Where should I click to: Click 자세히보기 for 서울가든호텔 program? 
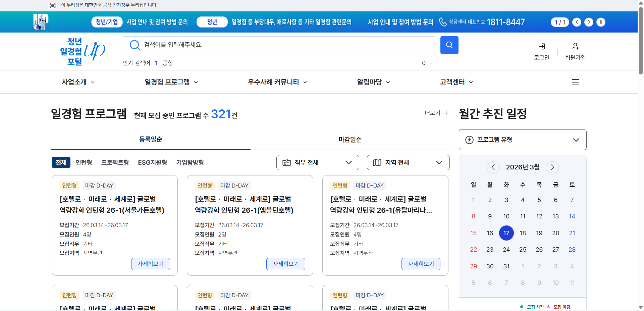pos(150,264)
